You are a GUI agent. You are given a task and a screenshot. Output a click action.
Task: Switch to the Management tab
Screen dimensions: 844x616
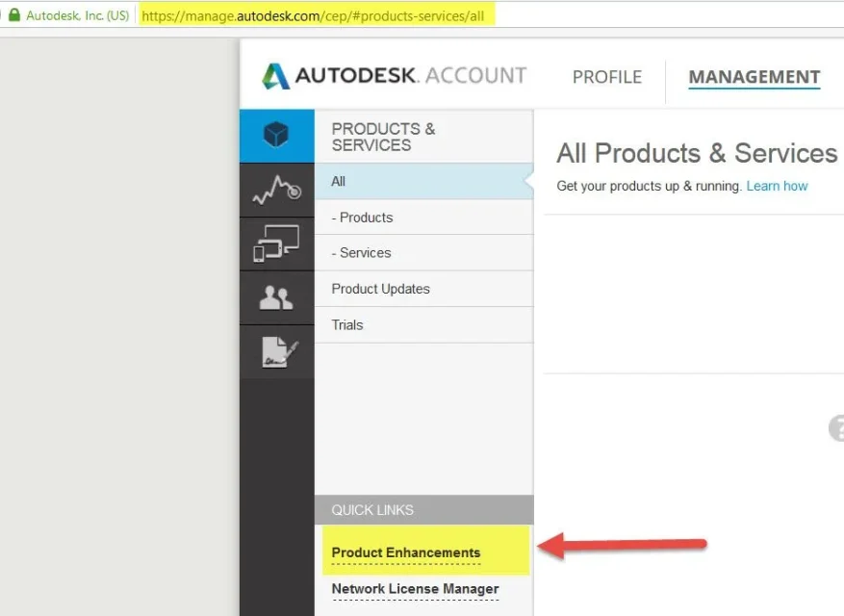click(754, 77)
